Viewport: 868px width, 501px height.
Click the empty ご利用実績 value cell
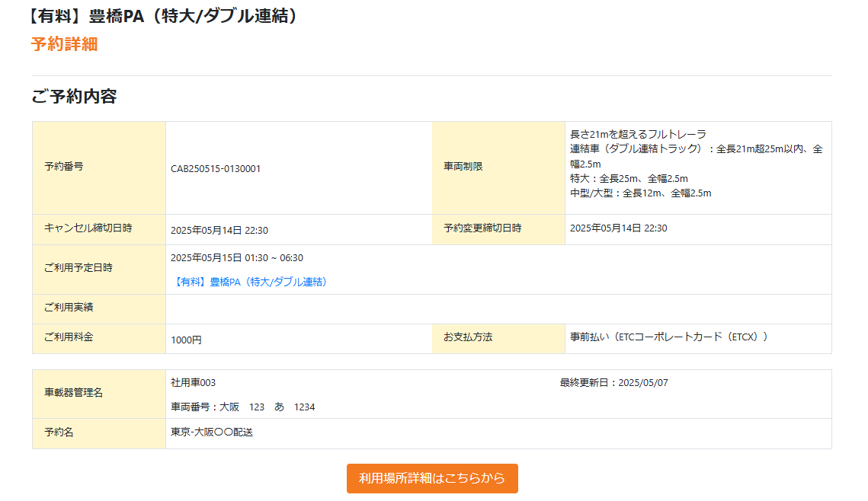(498, 308)
